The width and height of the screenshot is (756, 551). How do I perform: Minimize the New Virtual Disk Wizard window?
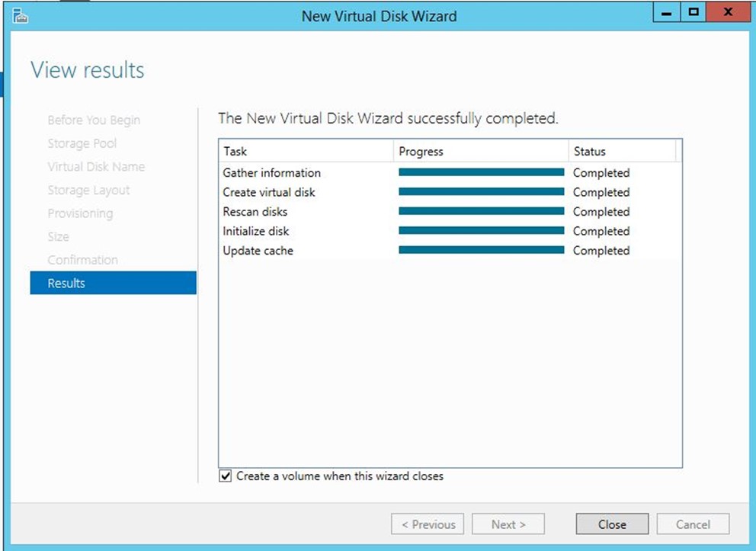click(667, 12)
